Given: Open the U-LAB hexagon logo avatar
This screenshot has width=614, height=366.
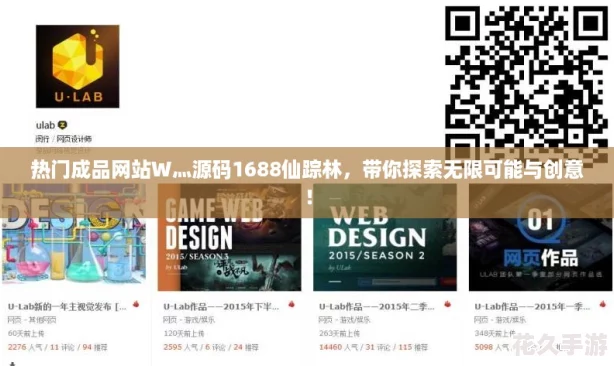Looking at the screenshot, I should click(78, 66).
